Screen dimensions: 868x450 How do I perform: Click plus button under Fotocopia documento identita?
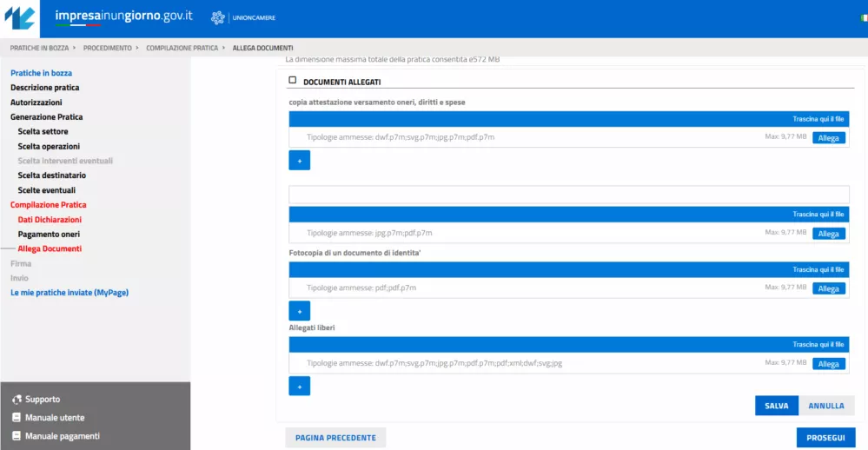299,311
